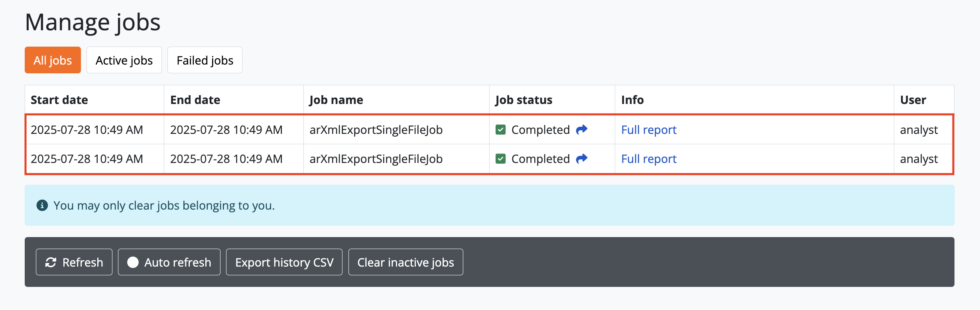Click the Job status column header
The height and width of the screenshot is (310, 980).
click(x=523, y=100)
